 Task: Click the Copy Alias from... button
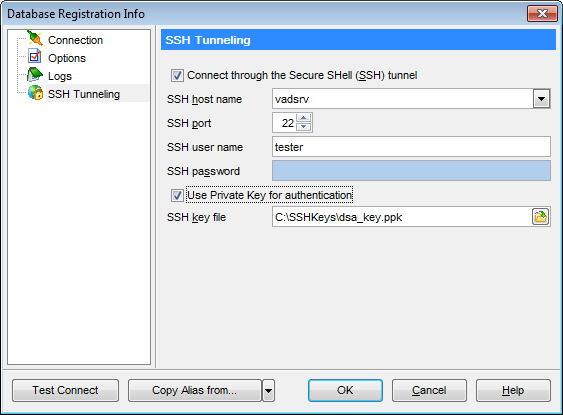pos(195,390)
